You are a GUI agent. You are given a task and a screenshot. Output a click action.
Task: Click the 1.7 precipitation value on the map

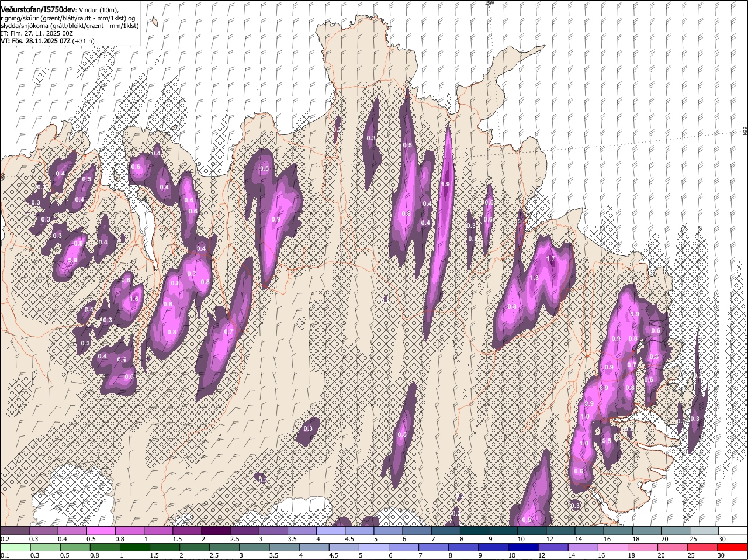550,258
